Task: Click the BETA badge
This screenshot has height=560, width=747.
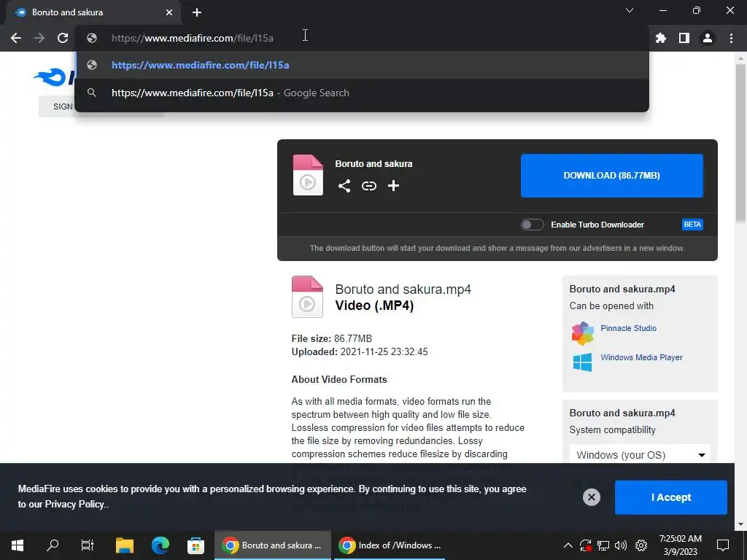Action: pos(692,225)
